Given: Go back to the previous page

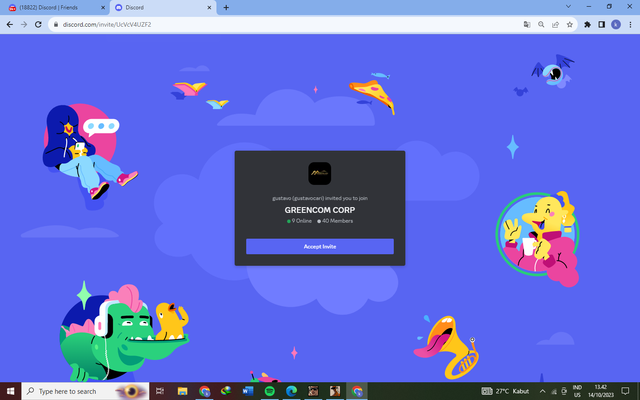Looking at the screenshot, I should point(10,24).
